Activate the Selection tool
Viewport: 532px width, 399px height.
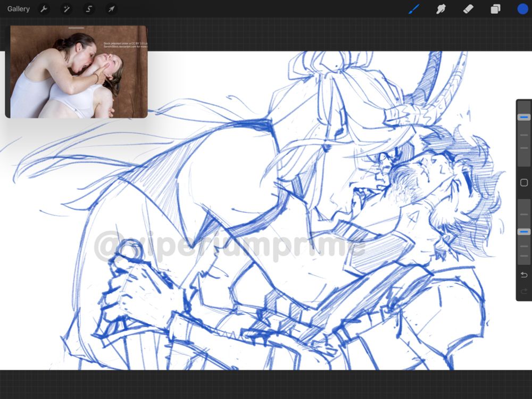click(88, 9)
